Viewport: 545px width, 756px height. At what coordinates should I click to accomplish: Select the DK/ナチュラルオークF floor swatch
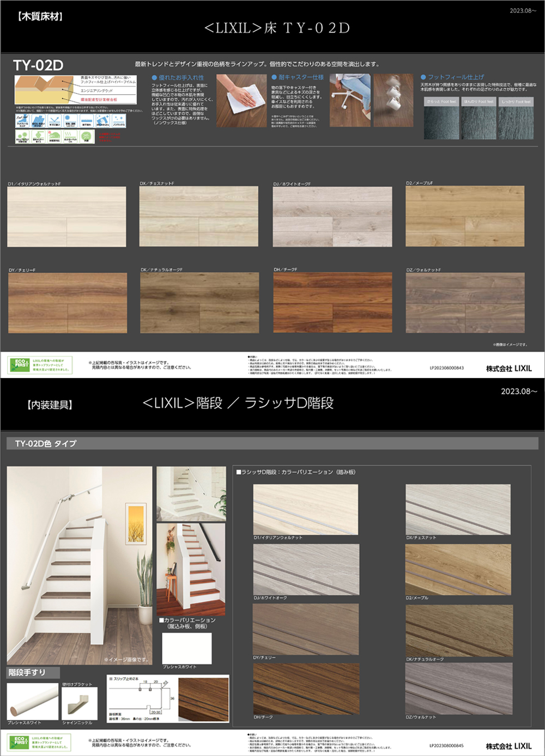[199, 302]
